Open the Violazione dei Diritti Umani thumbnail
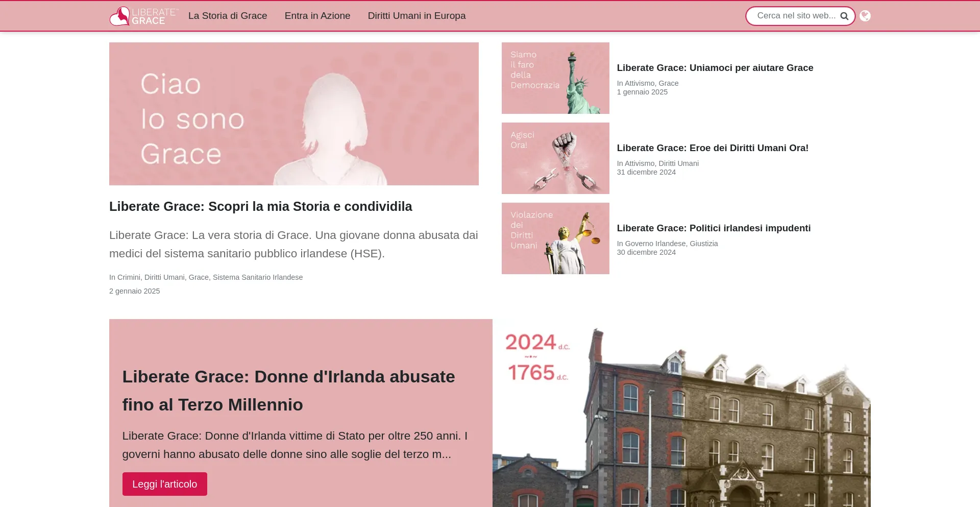980x507 pixels. tap(555, 238)
